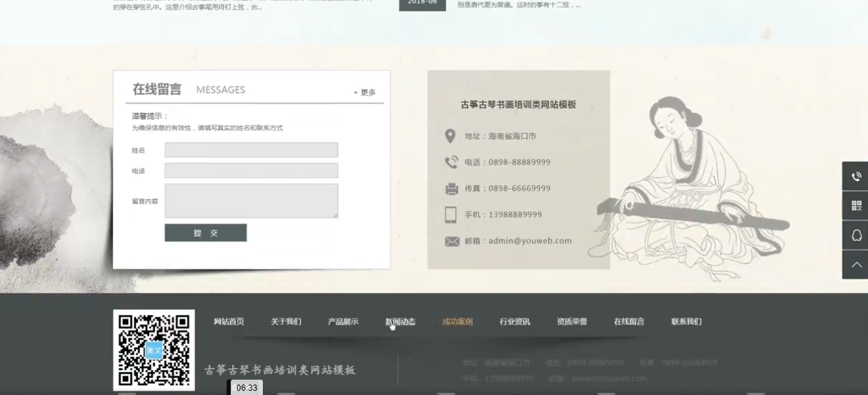The height and width of the screenshot is (395, 868).
Task: Click the back-to-top arrow icon
Action: pyautogui.click(x=855, y=265)
